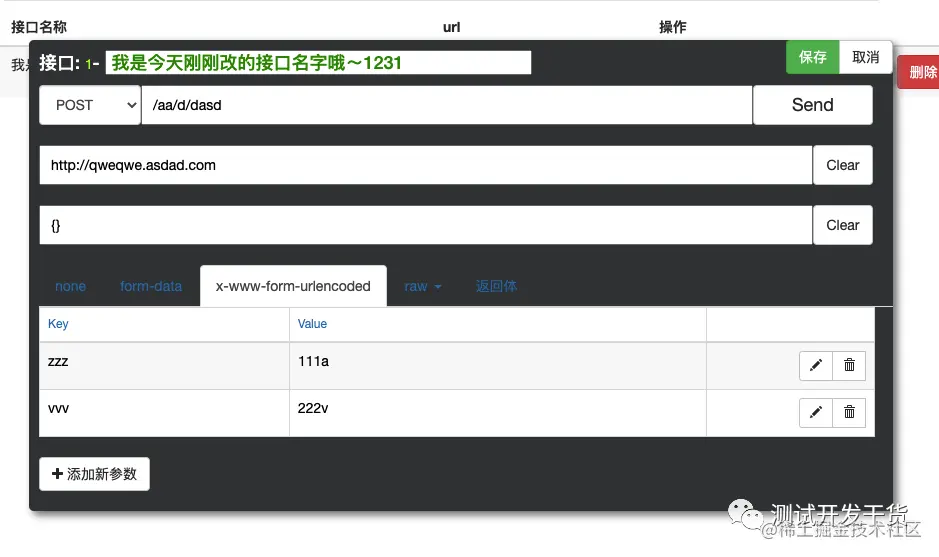939x557 pixels.
Task: Edit the zzz parameter row
Action: 816,365
